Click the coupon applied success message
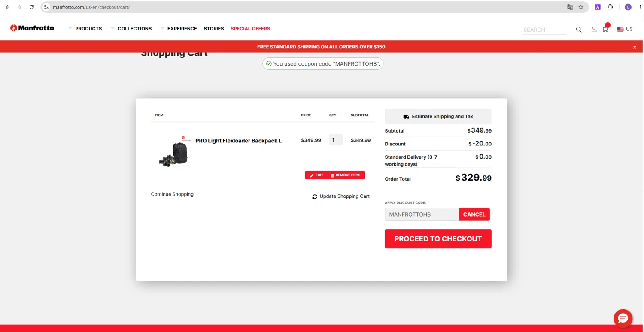This screenshot has width=644, height=332. [323, 64]
